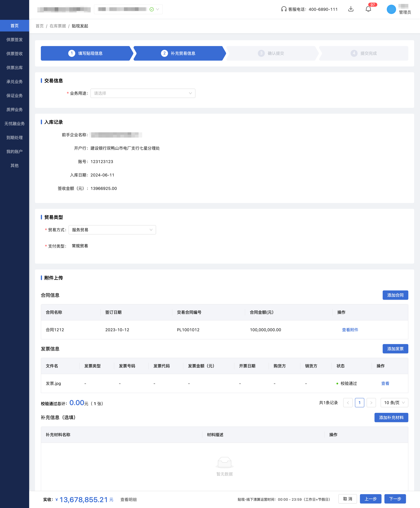Click green verified check icon in header
Image resolution: width=420 pixels, height=508 pixels.
pyautogui.click(x=152, y=9)
